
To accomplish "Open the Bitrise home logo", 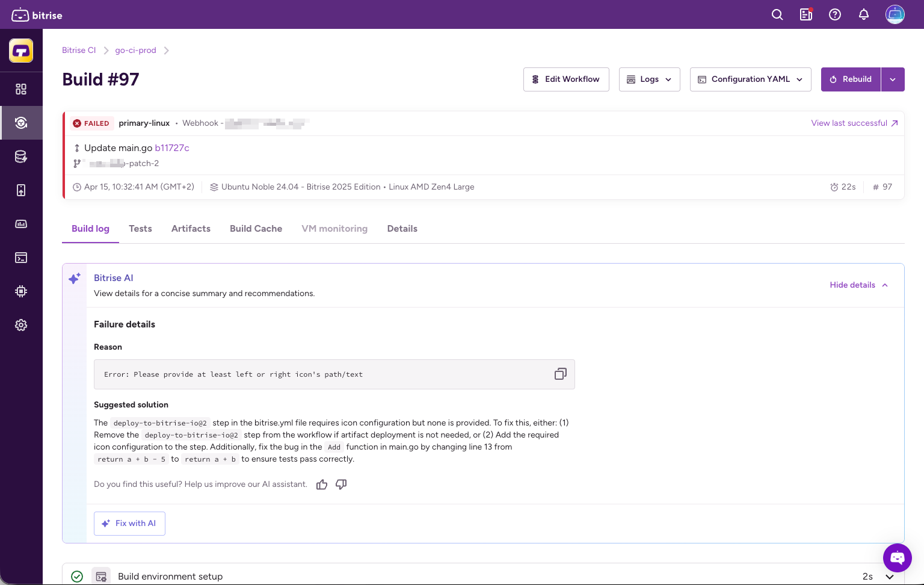I will pos(37,15).
